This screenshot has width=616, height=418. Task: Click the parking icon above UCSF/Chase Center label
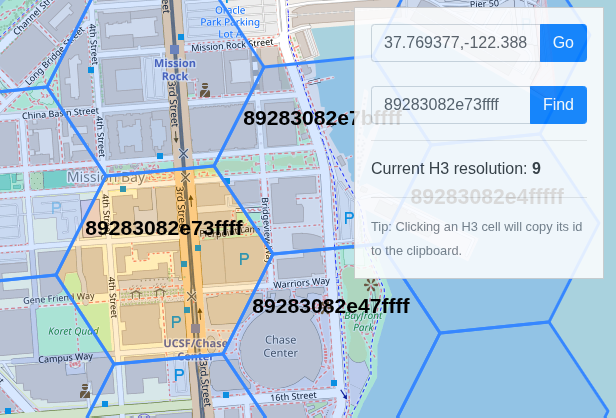point(176,321)
